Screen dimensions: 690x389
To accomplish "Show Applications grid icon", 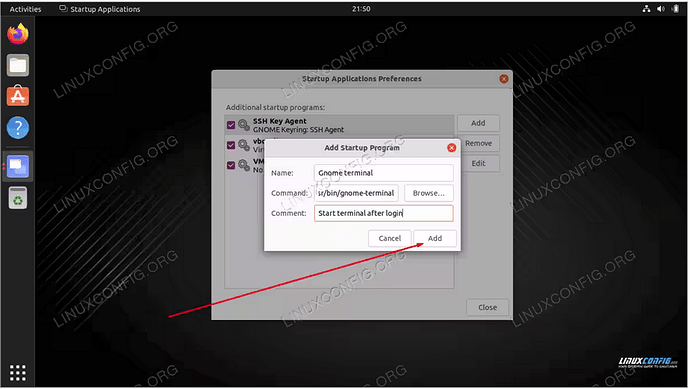I will [18, 373].
